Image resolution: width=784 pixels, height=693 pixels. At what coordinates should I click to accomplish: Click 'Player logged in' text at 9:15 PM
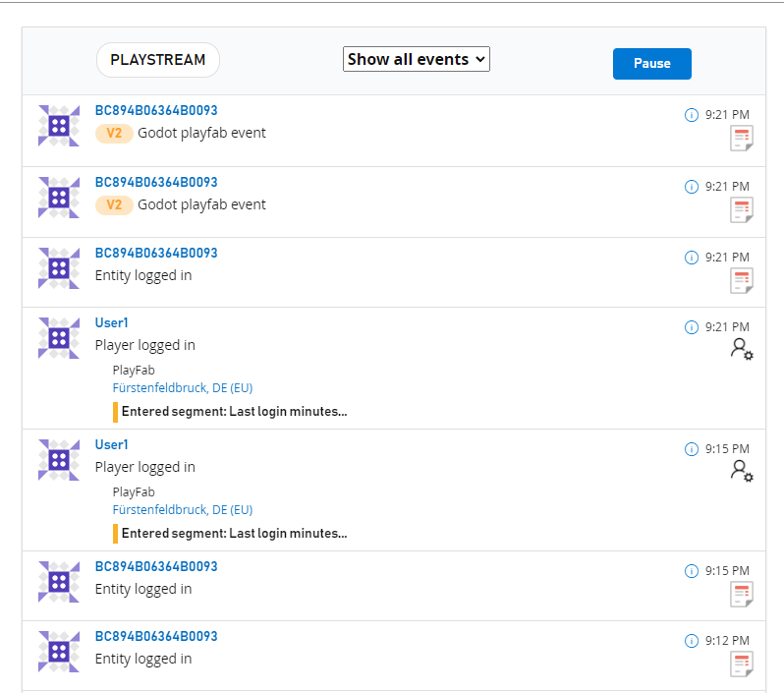(145, 467)
